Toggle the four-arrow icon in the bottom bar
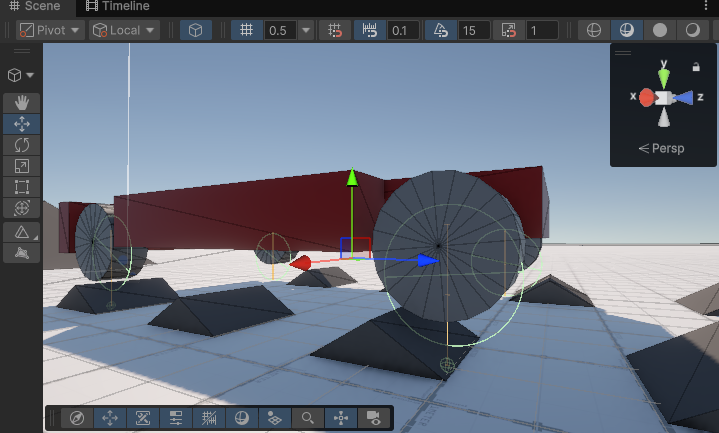Image resolution: width=719 pixels, height=433 pixels. [x=110, y=418]
